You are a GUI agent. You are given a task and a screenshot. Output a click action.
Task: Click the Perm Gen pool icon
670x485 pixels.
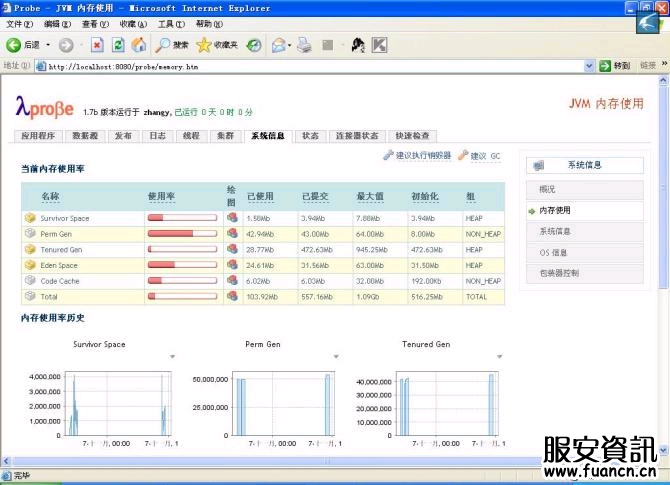coord(30,233)
